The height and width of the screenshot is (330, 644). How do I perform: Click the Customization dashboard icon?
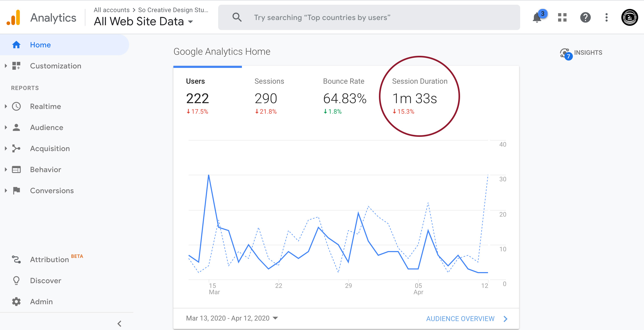16,66
